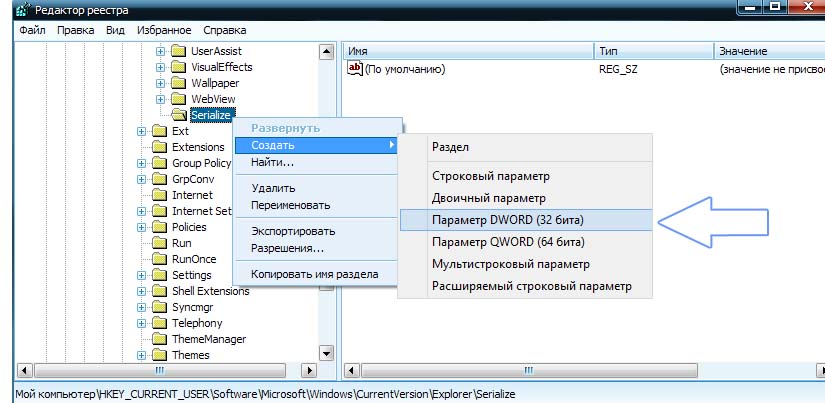825x403 pixels.
Task: Select the Extensions tree item
Action: (198, 147)
